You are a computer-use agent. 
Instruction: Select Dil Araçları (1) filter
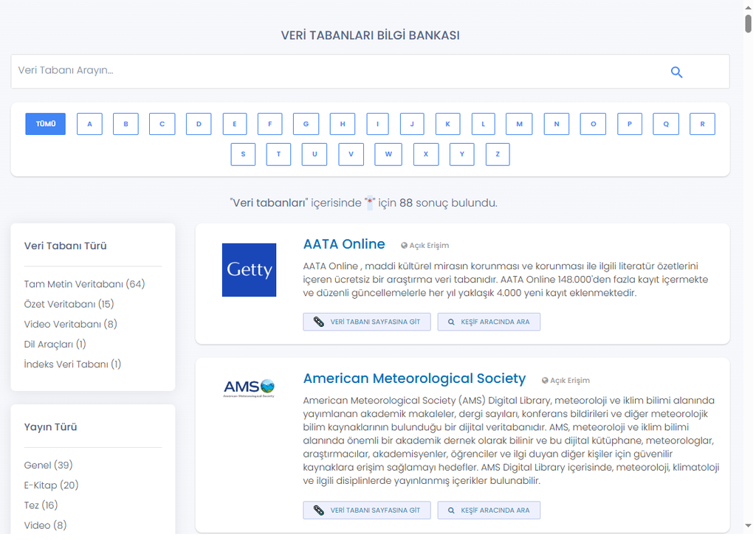[x=55, y=345]
